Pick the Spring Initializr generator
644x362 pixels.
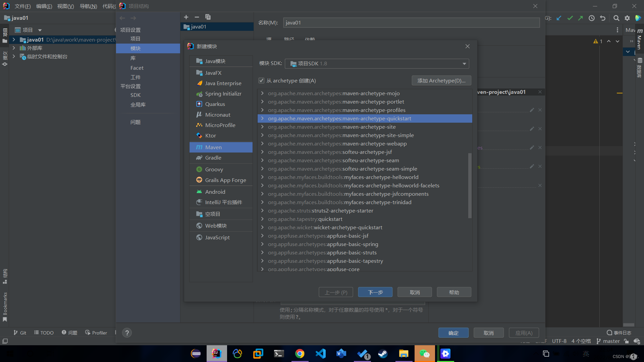[221, 94]
